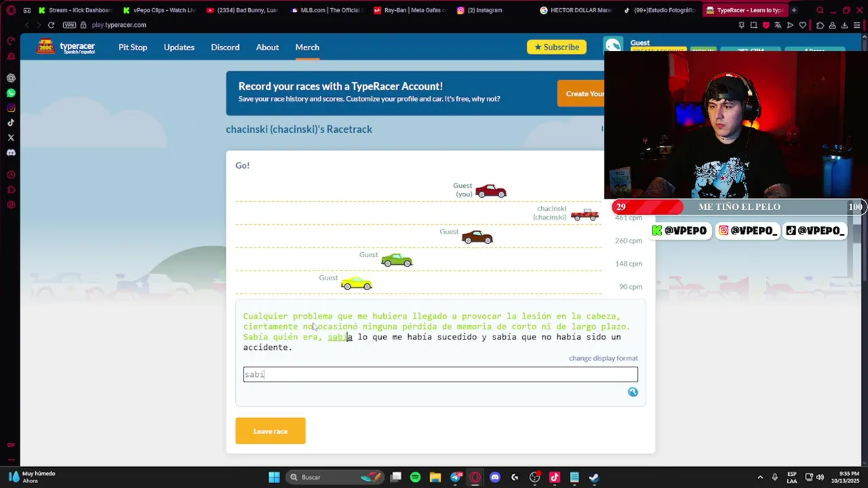Viewport: 868px width, 488px height.
Task: Click the red ad-blocker shield icon
Action: (x=766, y=25)
